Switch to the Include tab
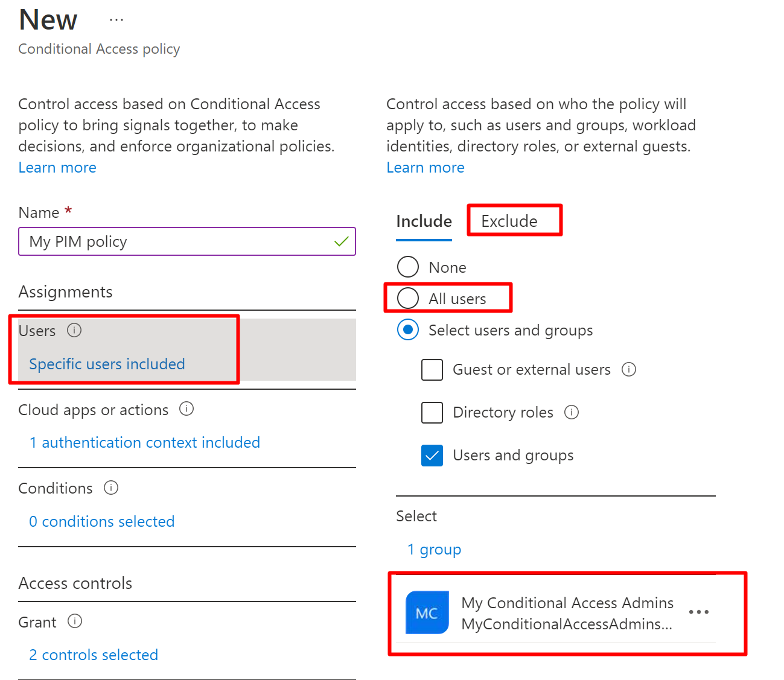Screen dimensions: 784x680 pos(424,221)
